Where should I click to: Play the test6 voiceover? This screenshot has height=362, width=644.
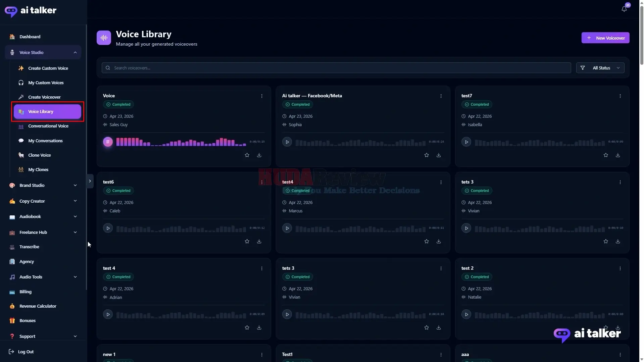point(108,228)
